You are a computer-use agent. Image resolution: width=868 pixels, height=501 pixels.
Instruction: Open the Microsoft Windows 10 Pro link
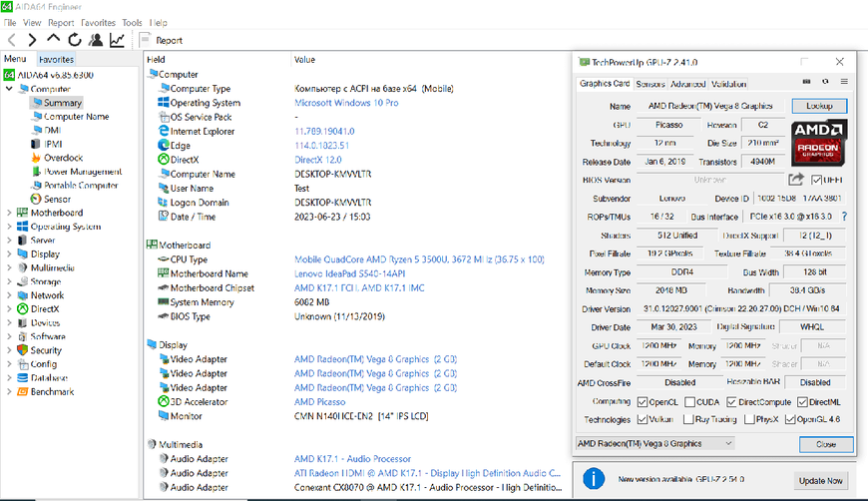[x=346, y=103]
